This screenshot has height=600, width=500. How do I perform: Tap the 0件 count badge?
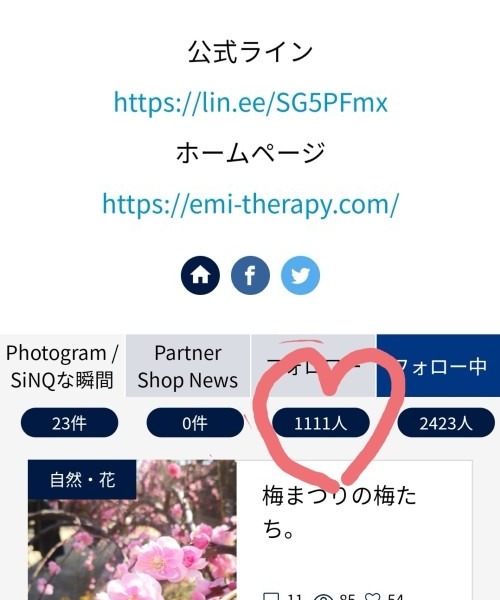click(195, 423)
